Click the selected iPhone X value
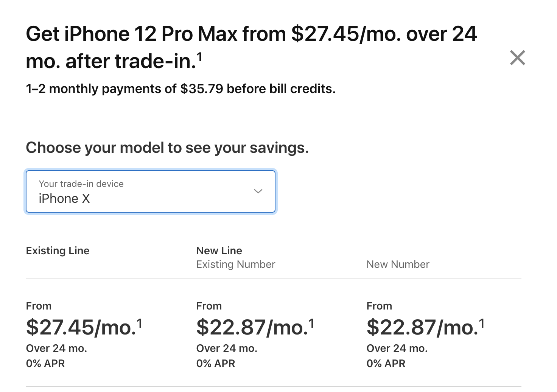This screenshot has height=392, width=557. [64, 199]
